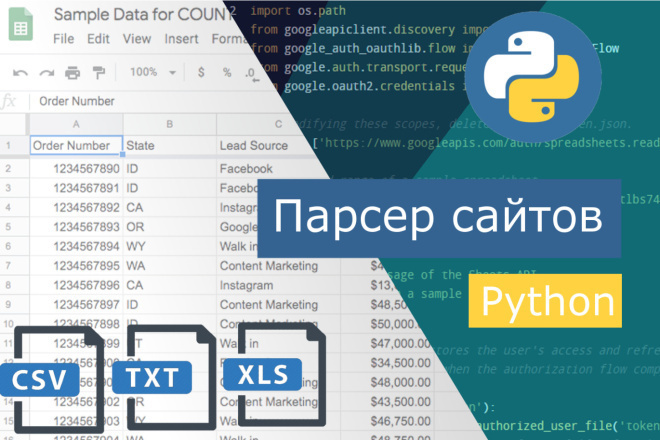Click the decrease decimal places icon
This screenshot has width=660, height=440.
(x=251, y=74)
